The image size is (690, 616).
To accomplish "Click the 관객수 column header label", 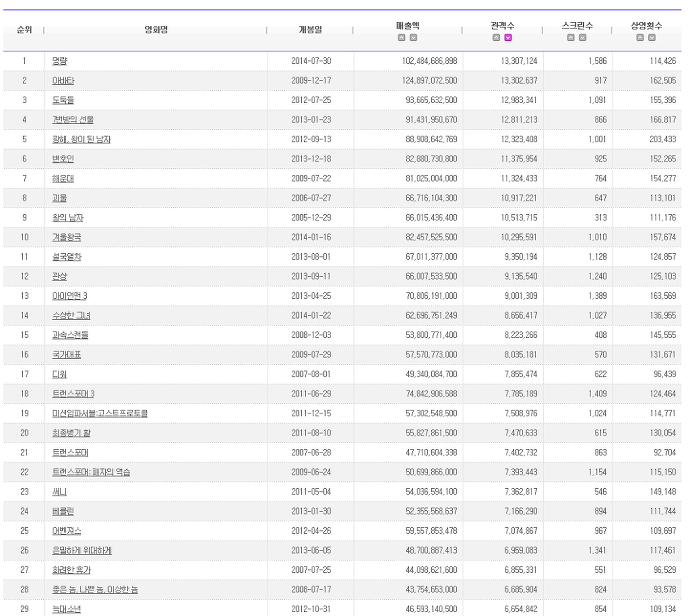I will point(502,26).
